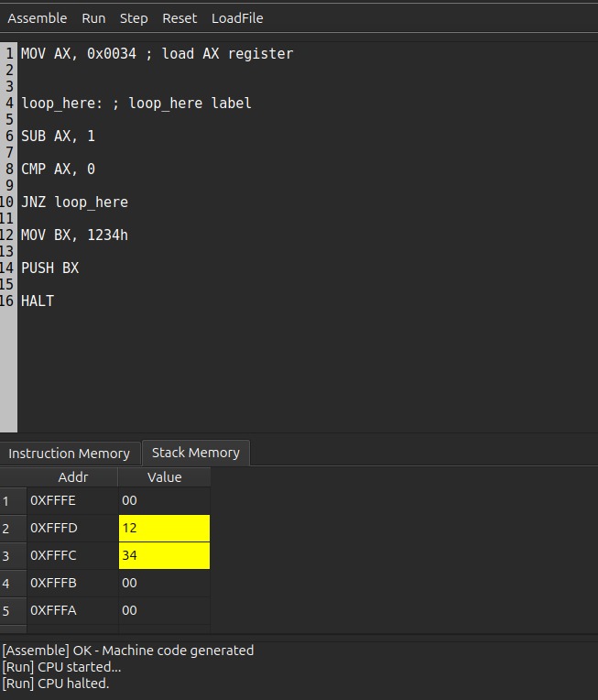Image resolution: width=598 pixels, height=700 pixels.
Task: Place cursor on MOV AX, 0x0034 line
Action: pos(158,53)
